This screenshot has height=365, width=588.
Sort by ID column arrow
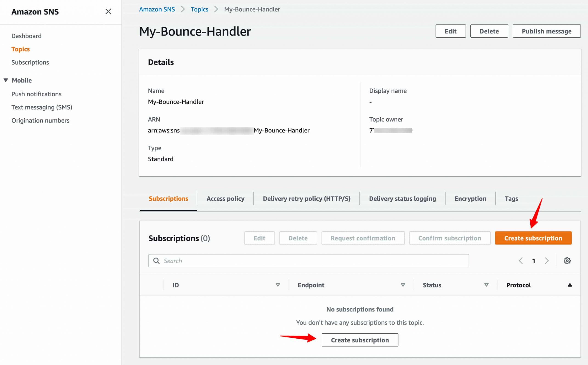pyautogui.click(x=278, y=285)
